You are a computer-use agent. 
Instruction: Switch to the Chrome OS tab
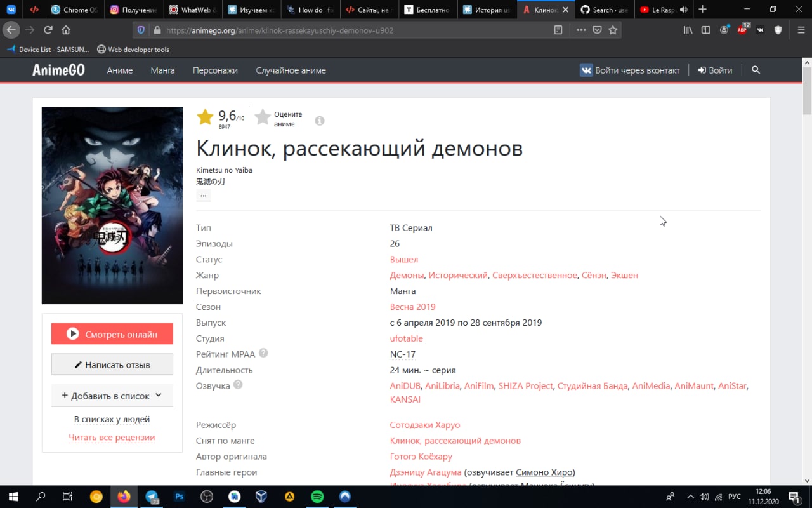pos(74,10)
